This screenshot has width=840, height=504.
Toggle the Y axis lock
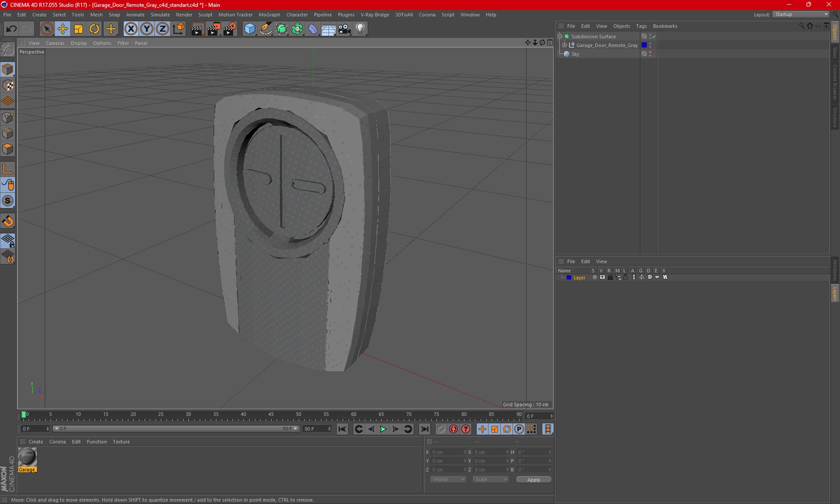click(147, 29)
